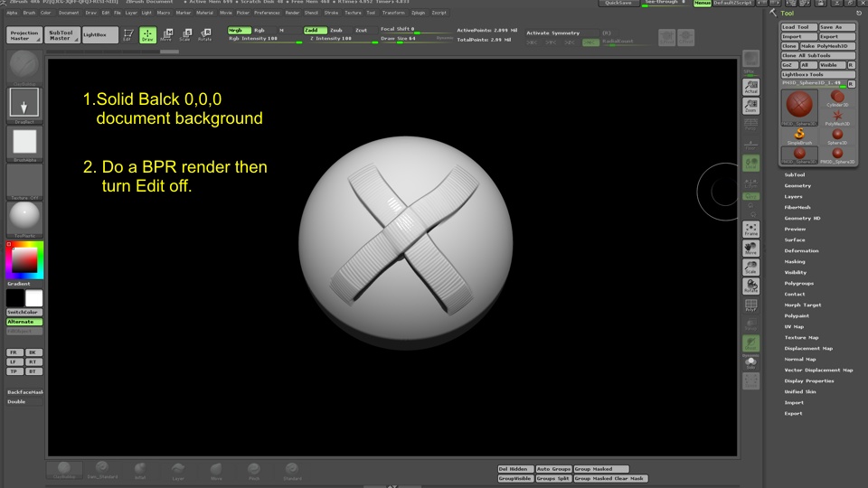Open the Zplugin menu

418,13
